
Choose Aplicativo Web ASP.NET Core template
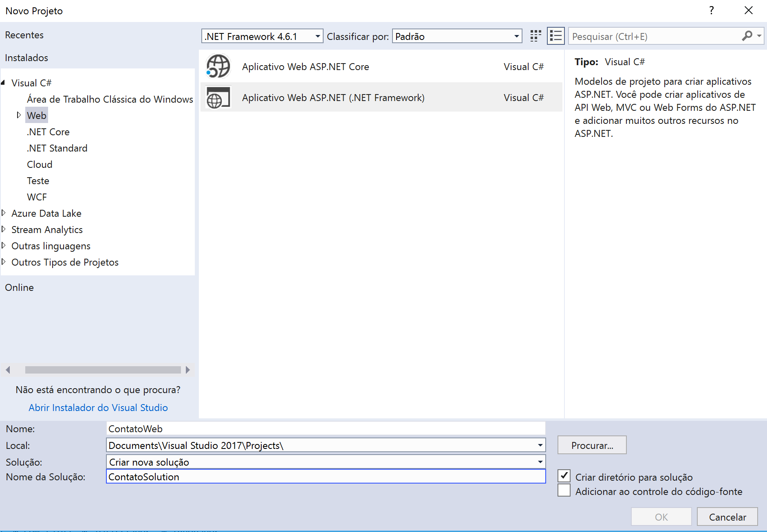coord(381,67)
